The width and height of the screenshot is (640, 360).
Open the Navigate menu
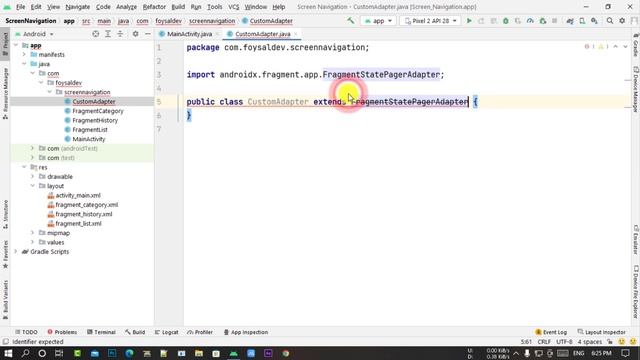(78, 7)
